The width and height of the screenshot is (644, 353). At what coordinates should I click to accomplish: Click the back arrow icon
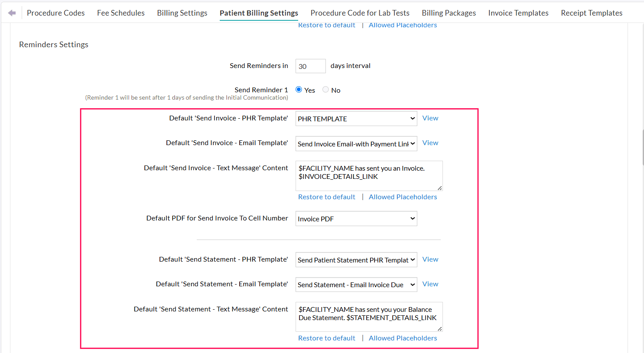point(11,12)
